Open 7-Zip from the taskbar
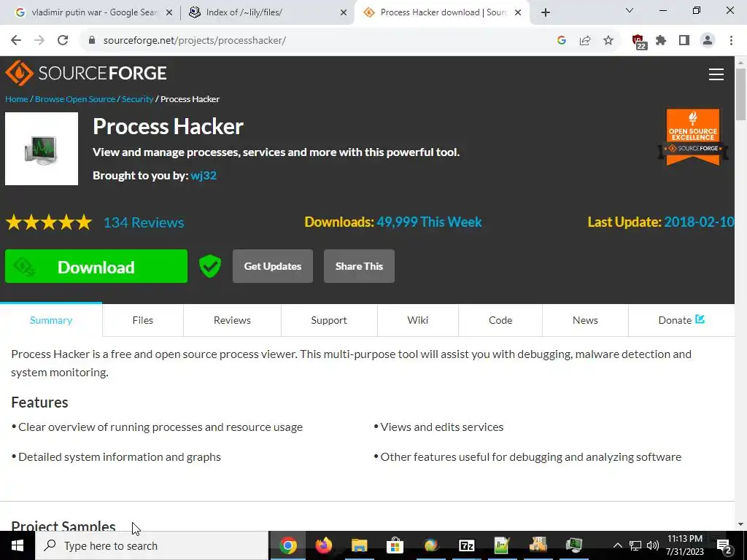 (466, 545)
